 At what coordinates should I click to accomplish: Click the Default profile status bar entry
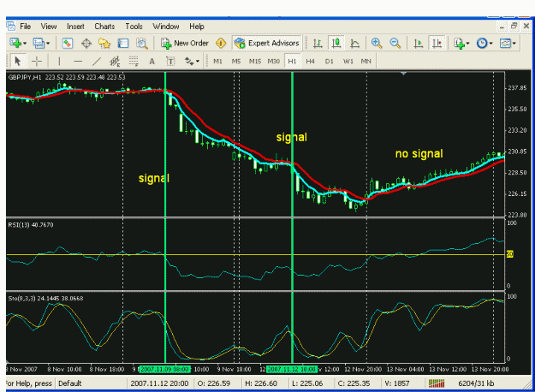(70, 383)
